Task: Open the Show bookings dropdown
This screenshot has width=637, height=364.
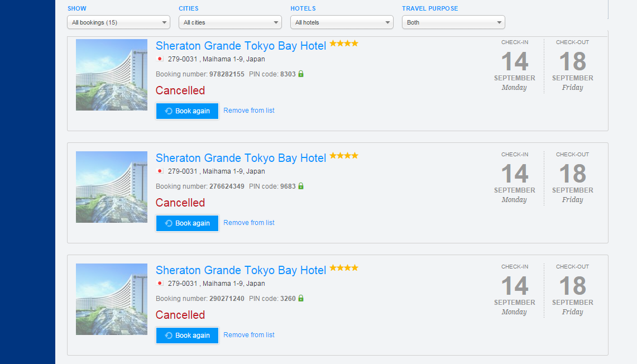Action: [118, 22]
